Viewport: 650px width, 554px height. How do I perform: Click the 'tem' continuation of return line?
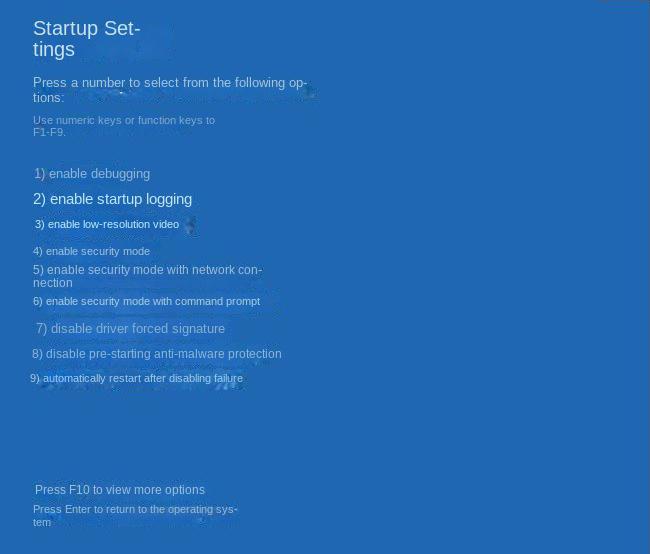coord(42,522)
